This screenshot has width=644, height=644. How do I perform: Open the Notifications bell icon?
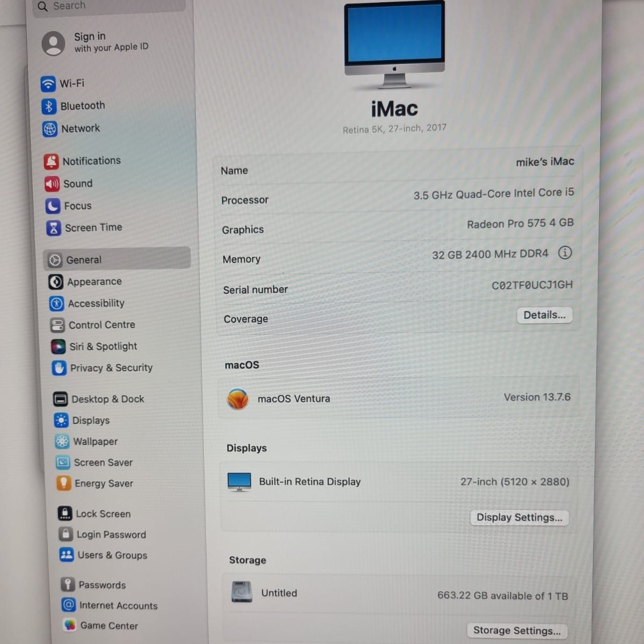(52, 161)
